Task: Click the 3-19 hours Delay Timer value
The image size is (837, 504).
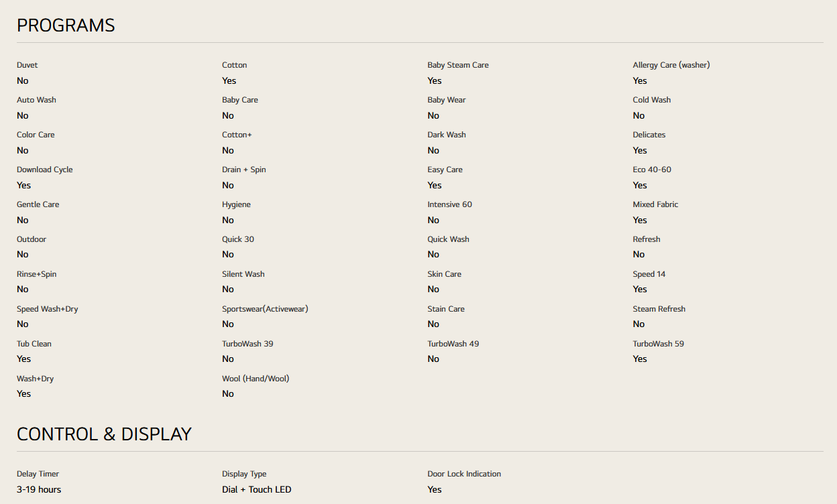Action: (39, 490)
